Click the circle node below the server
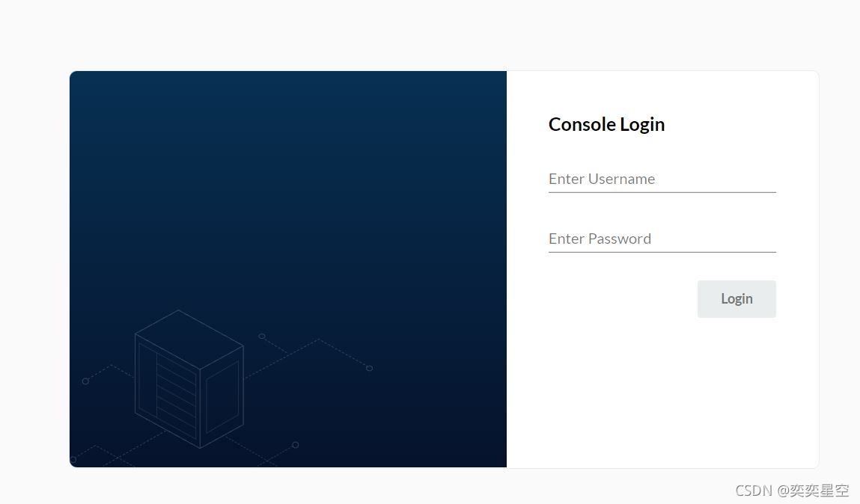 point(295,445)
